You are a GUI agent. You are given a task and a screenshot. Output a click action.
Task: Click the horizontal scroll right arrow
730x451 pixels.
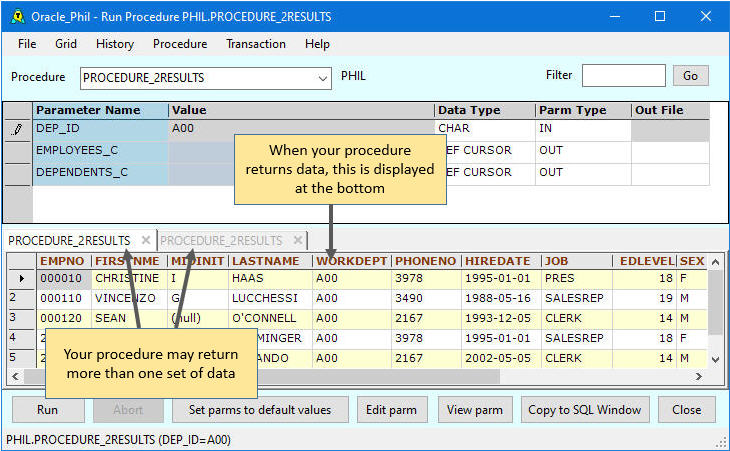699,376
